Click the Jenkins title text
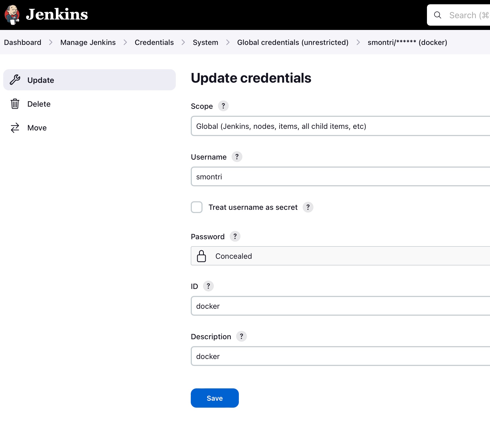 click(x=57, y=14)
